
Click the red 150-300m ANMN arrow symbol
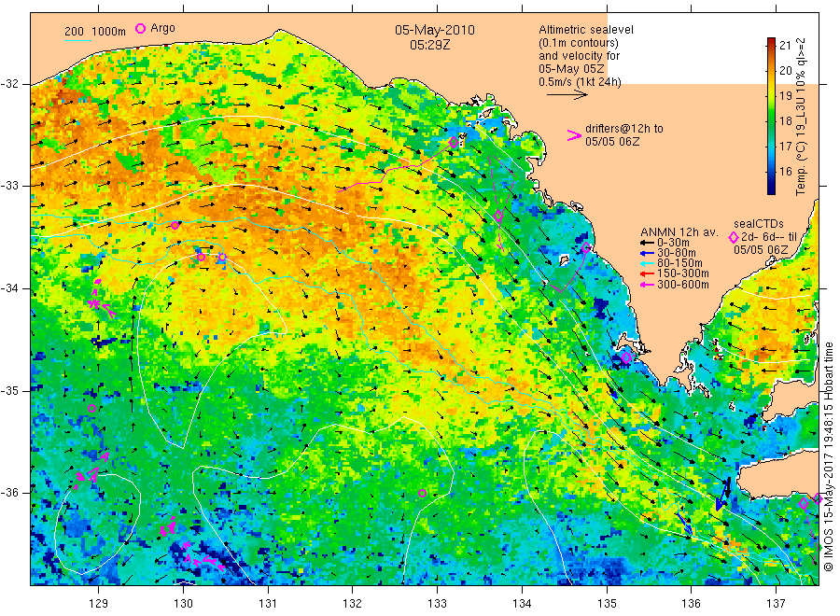pos(647,273)
